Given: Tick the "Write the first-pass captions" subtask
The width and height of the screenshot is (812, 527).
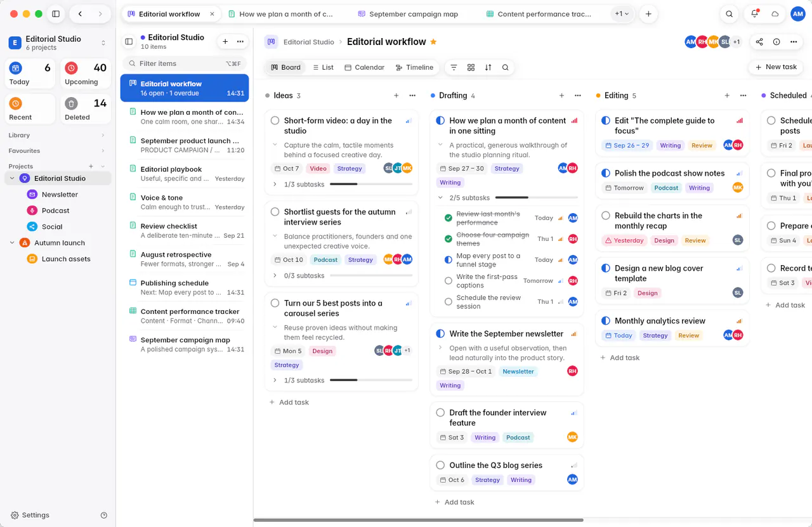Looking at the screenshot, I should (449, 281).
